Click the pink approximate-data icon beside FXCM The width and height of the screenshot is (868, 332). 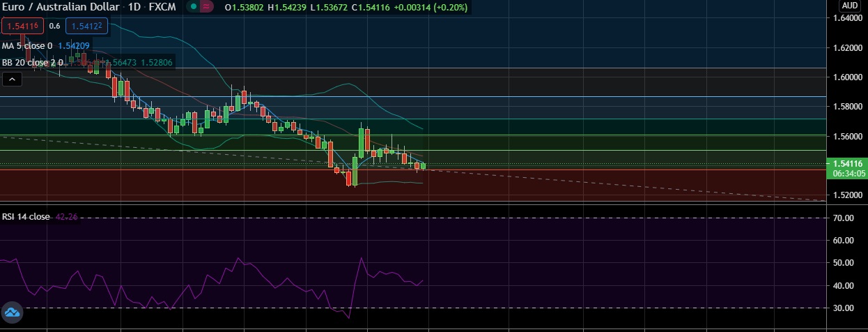pos(206,7)
